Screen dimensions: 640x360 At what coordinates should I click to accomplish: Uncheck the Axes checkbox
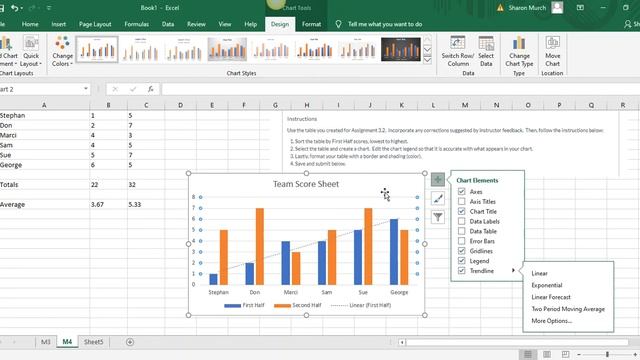461,191
